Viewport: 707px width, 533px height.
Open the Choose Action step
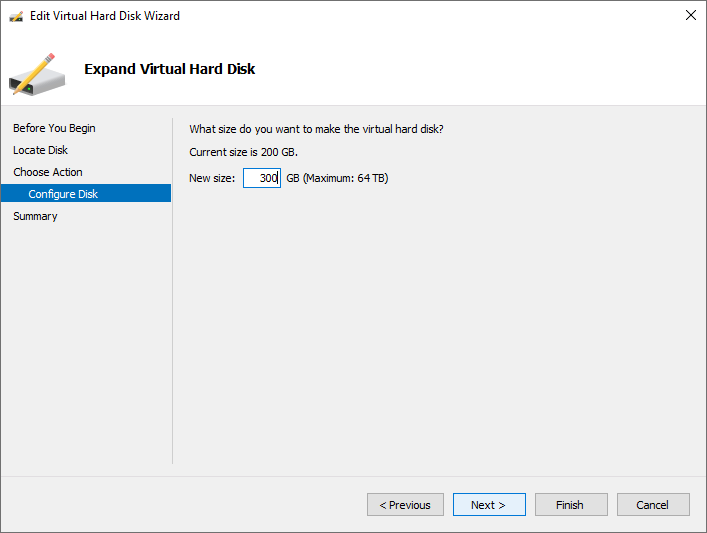point(48,172)
